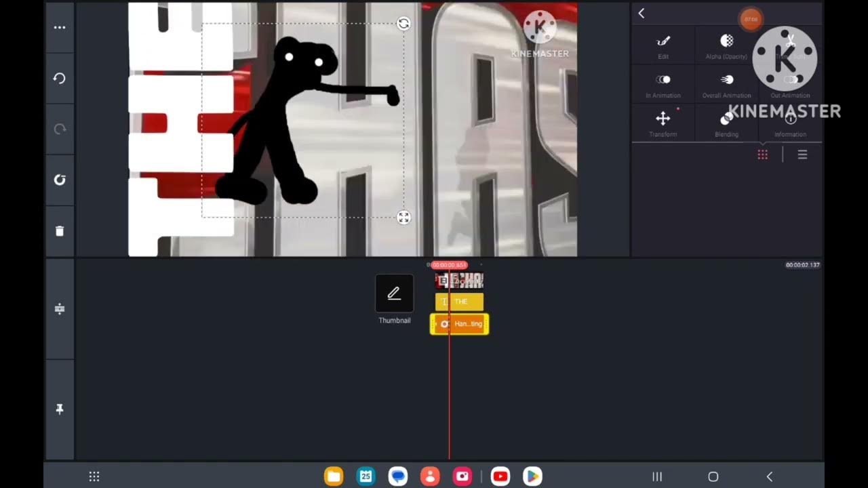Select Overall Animation option
The width and height of the screenshot is (868, 488).
726,85
